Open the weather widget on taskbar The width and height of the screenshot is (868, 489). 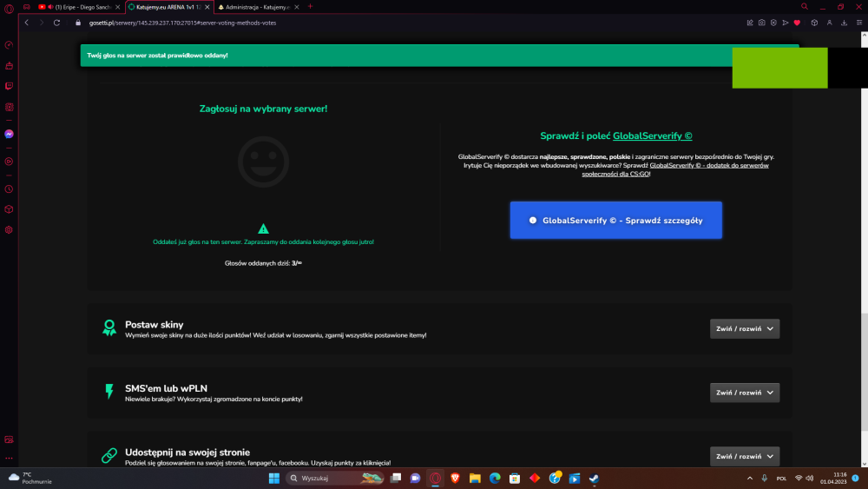point(30,478)
